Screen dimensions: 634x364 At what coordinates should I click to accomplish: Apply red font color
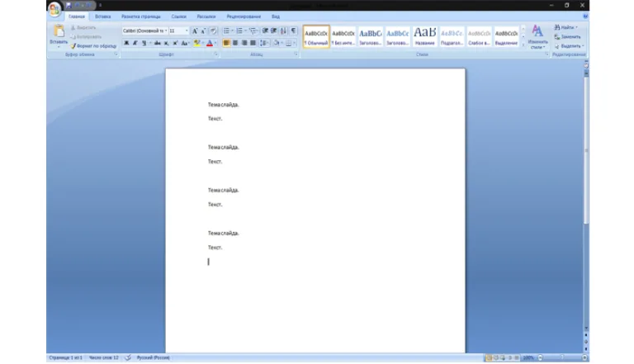coord(210,43)
